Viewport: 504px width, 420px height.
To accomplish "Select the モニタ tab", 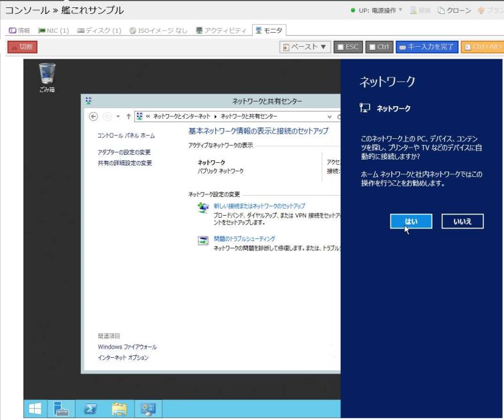I will pos(269,31).
